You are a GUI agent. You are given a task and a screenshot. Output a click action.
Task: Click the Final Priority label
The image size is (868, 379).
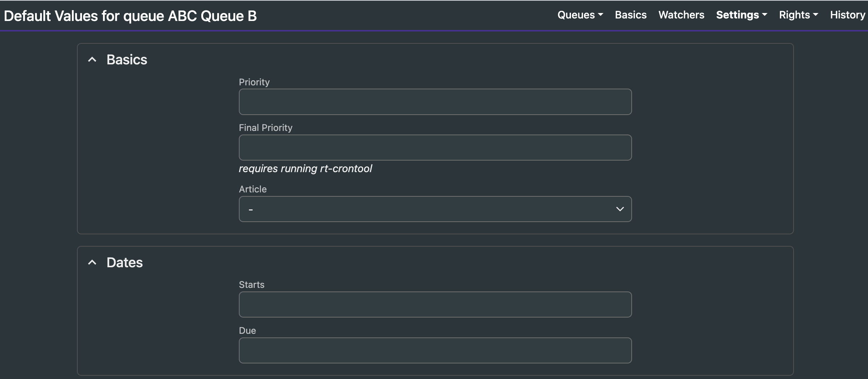click(266, 128)
